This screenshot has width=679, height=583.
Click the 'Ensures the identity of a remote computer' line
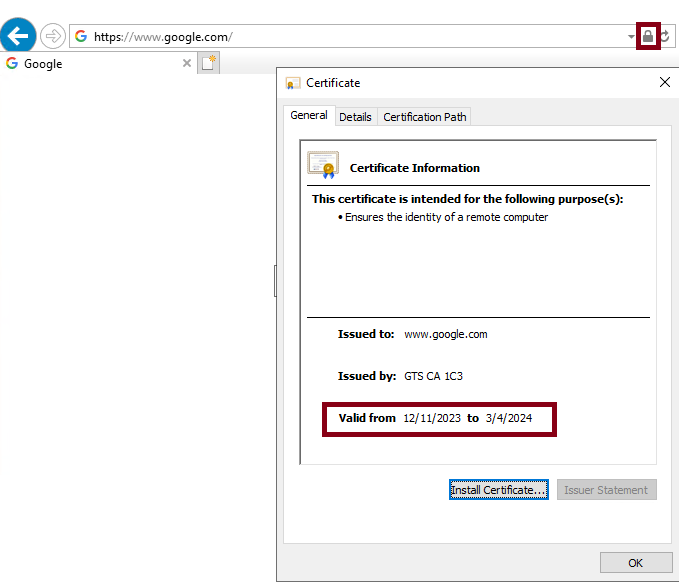443,217
